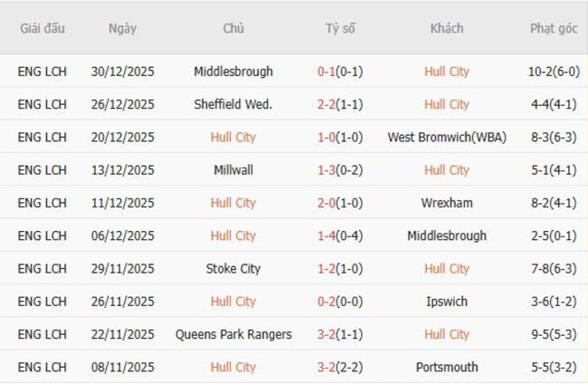Click the Giải đấu column header
The image size is (588, 384).
pos(43,29)
